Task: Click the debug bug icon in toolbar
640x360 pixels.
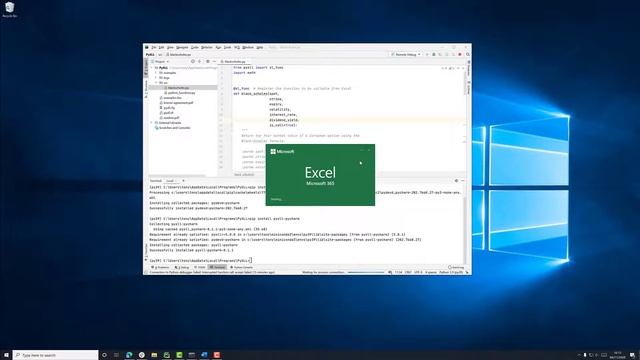Action: (x=433, y=54)
